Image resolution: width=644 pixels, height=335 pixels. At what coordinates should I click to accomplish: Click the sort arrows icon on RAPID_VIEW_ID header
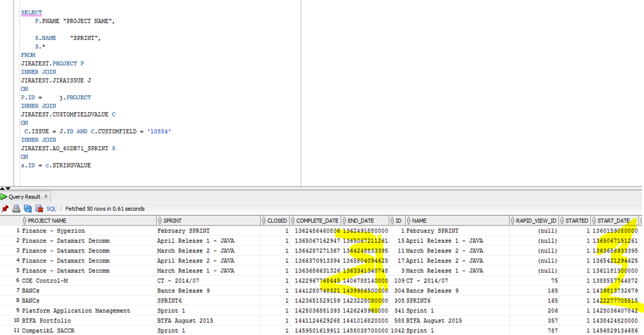pyautogui.click(x=512, y=220)
